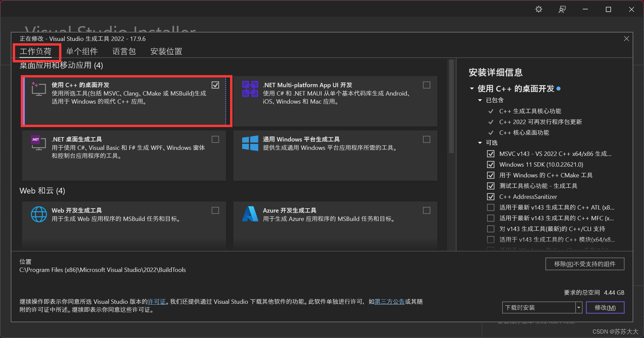This screenshot has width=644, height=338.
Task: Click the workloads list vertical scrollbar
Action: point(451,107)
